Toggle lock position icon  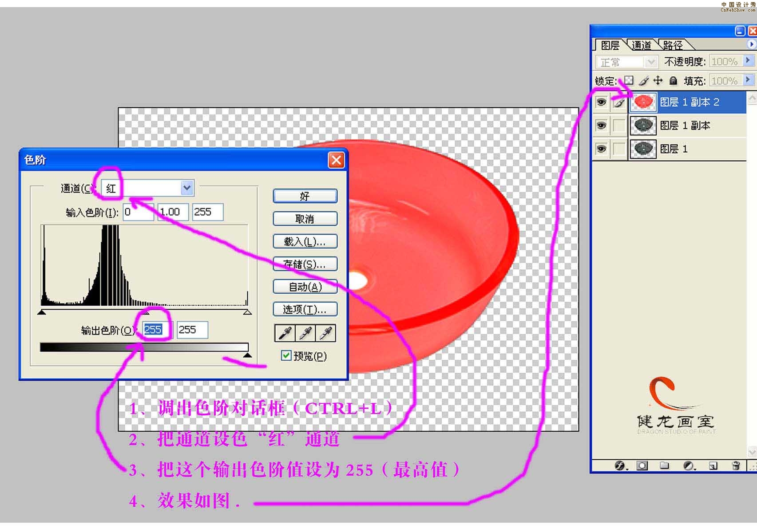tap(658, 80)
